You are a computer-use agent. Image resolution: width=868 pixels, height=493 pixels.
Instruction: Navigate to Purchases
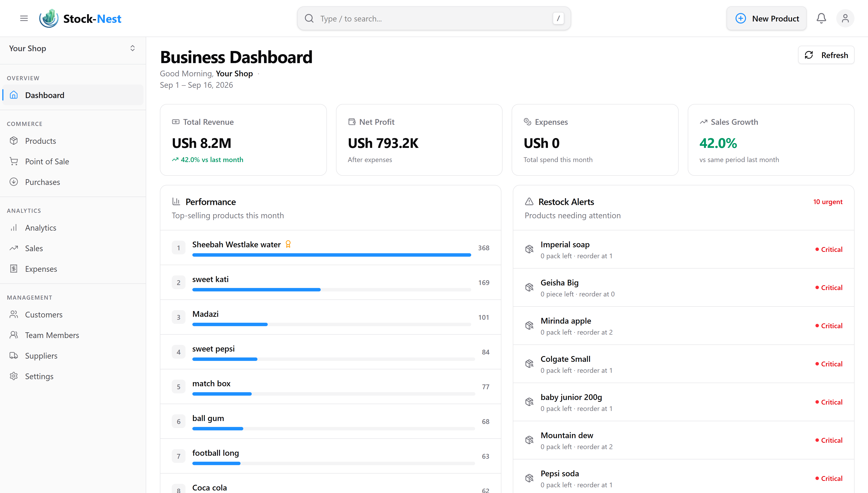tap(73, 182)
